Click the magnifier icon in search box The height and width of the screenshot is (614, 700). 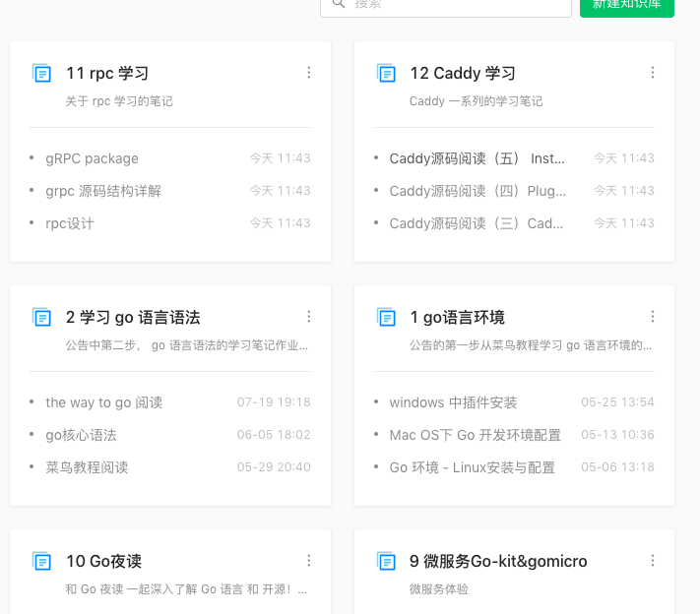[x=339, y=4]
